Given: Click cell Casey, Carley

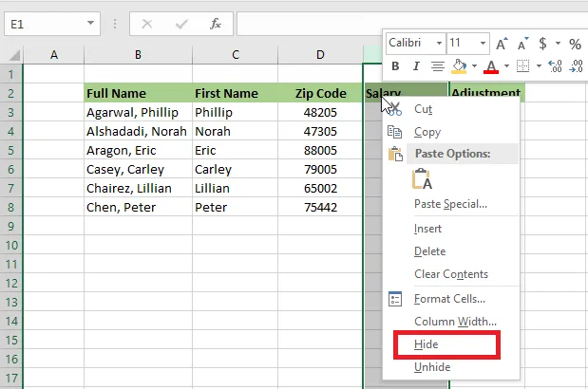Looking at the screenshot, I should [139, 169].
